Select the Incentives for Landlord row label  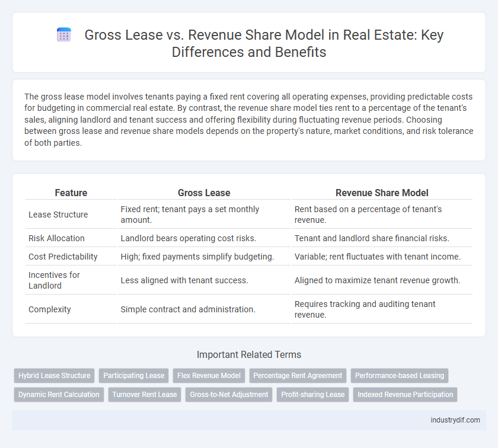point(54,280)
